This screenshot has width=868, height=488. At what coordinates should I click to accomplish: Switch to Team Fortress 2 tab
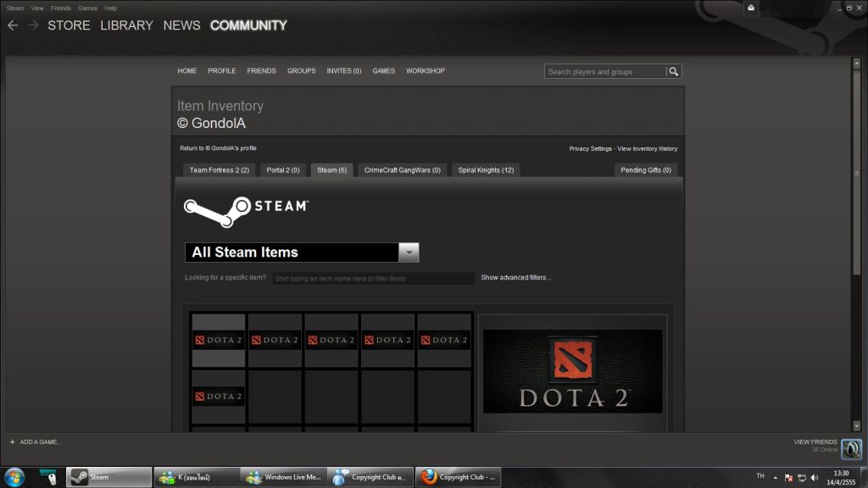(219, 170)
